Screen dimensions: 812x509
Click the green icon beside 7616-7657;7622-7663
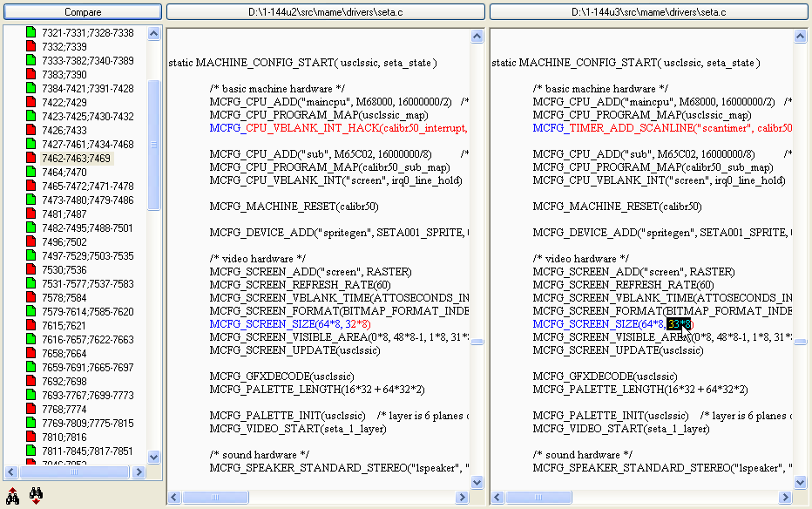tap(30, 340)
